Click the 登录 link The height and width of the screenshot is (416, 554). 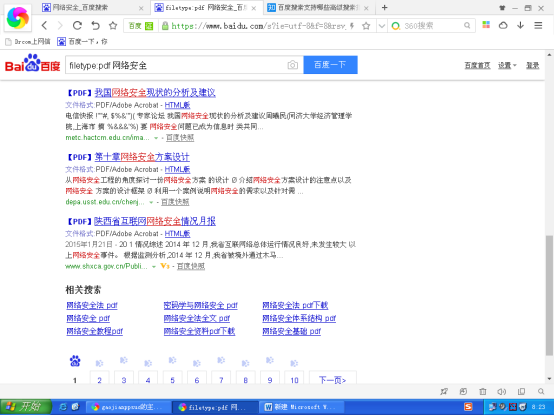532,65
